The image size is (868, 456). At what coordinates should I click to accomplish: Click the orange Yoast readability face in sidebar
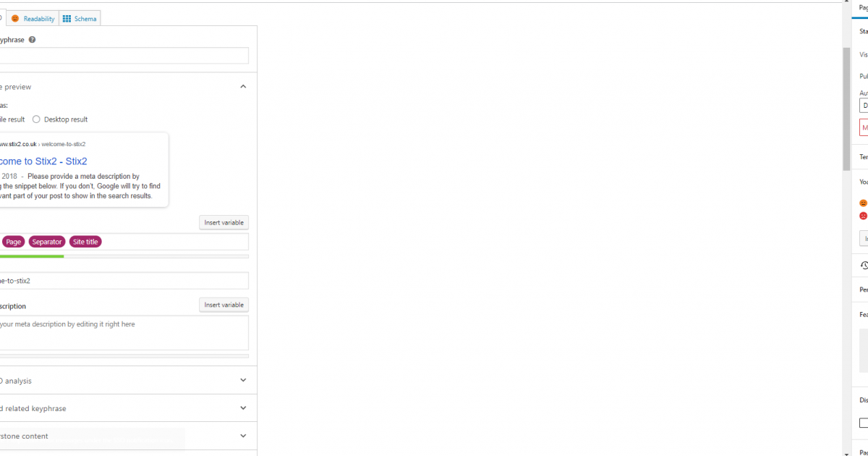coord(863,203)
